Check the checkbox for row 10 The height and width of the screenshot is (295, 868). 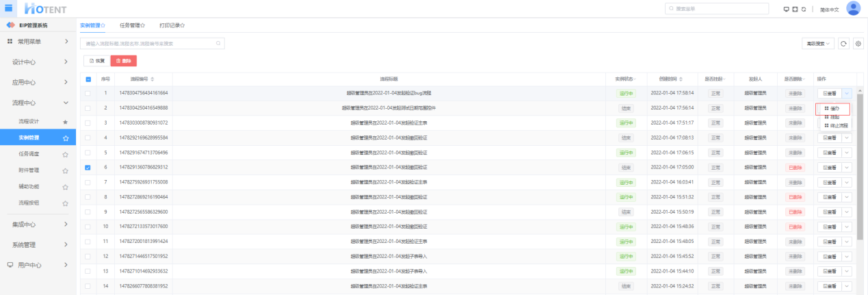[88, 227]
